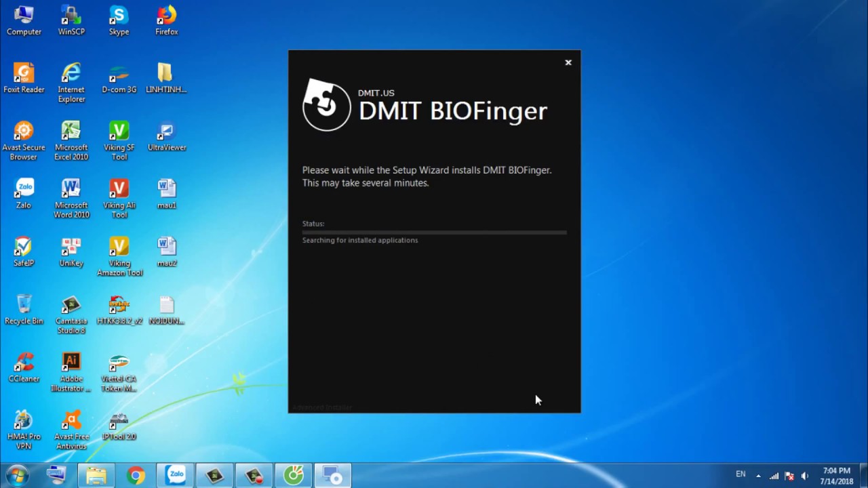Screen dimensions: 868x488
Task: Launch WinSCP from the desktop
Action: tap(71, 20)
